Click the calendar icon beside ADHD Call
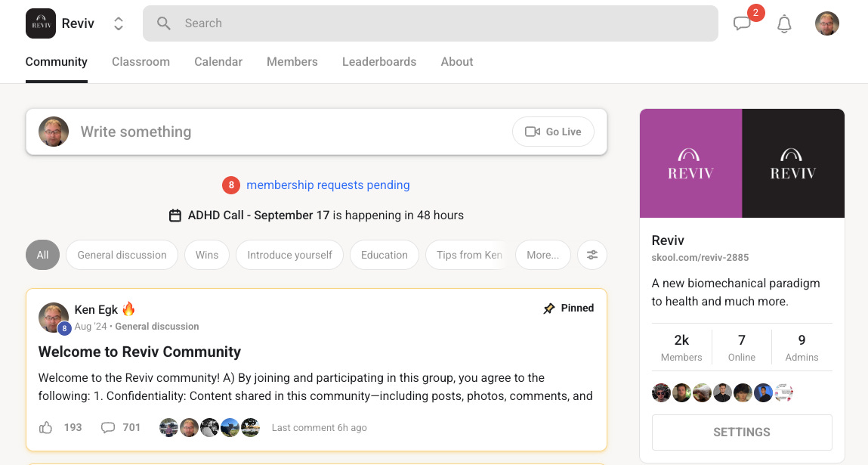This screenshot has width=868, height=465. pos(175,215)
